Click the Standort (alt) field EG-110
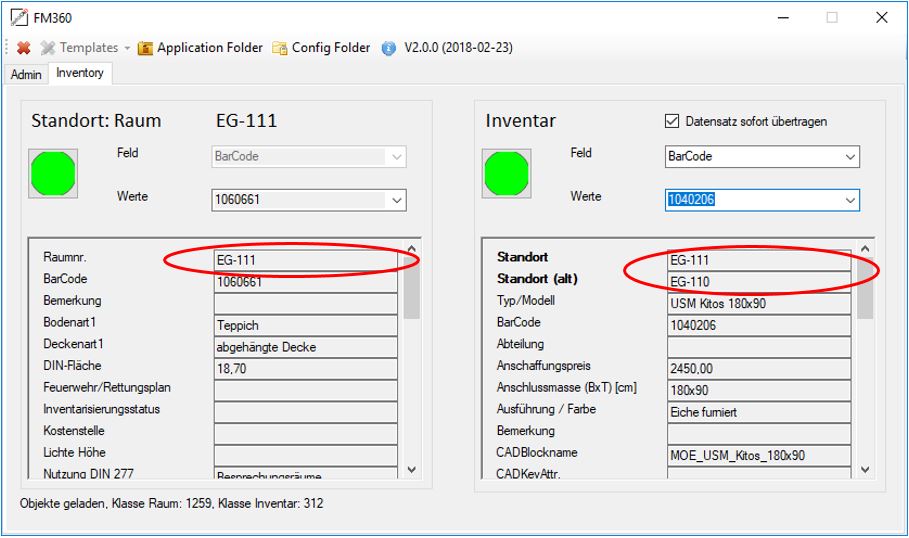Image resolution: width=909 pixels, height=538 pixels. pos(759,282)
